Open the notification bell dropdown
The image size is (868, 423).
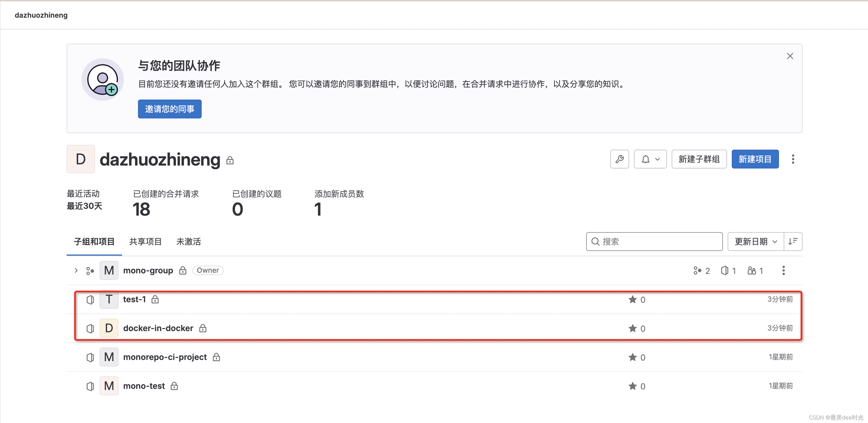(650, 159)
